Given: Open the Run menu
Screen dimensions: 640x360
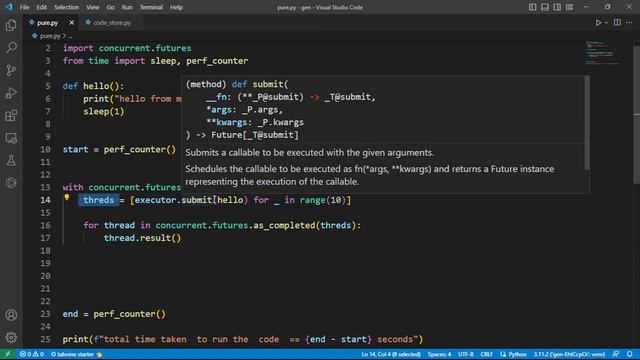Looking at the screenshot, I should point(127,7).
